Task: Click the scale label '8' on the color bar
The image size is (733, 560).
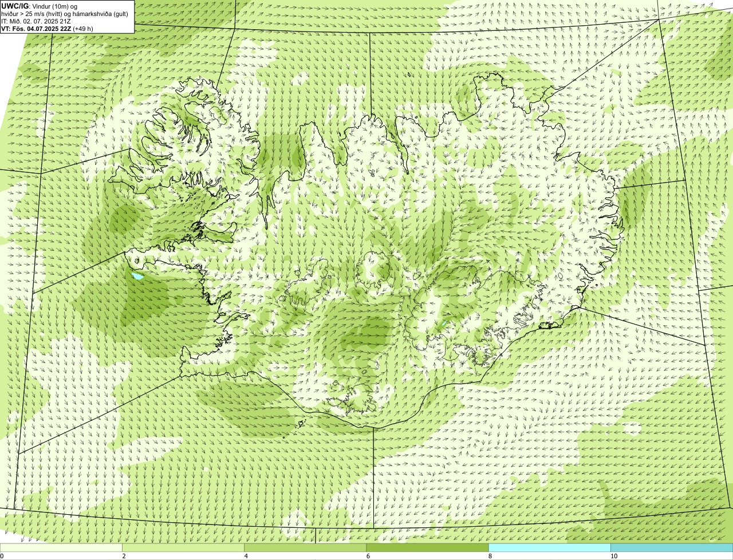Action: [490, 556]
